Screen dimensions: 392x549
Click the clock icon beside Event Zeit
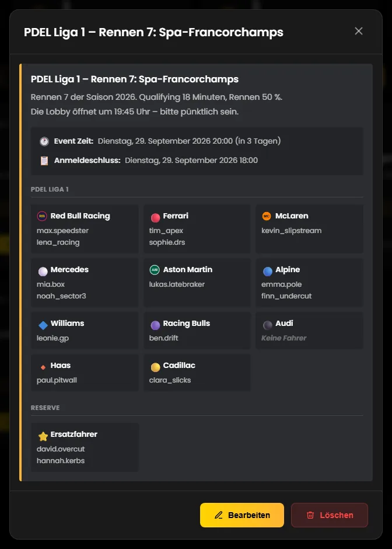pyautogui.click(x=44, y=141)
